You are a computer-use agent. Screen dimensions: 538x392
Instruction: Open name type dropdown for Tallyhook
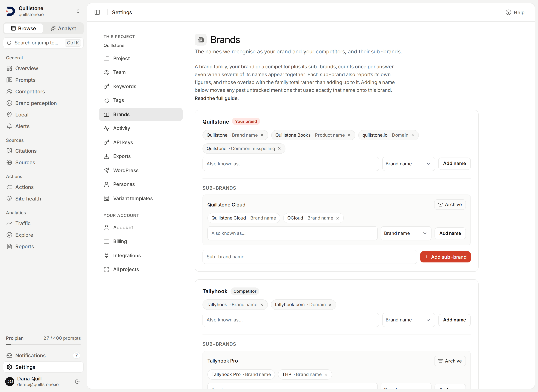click(408, 320)
